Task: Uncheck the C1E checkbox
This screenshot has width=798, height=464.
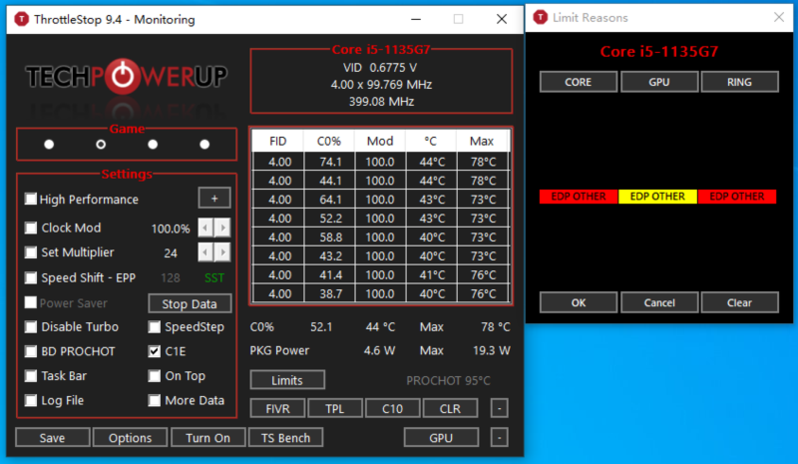Action: coord(154,351)
